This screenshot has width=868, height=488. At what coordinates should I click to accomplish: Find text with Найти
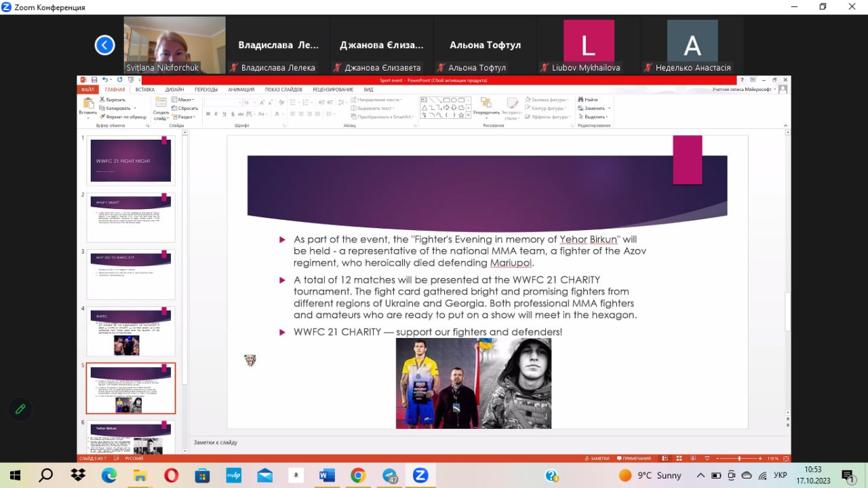click(587, 100)
